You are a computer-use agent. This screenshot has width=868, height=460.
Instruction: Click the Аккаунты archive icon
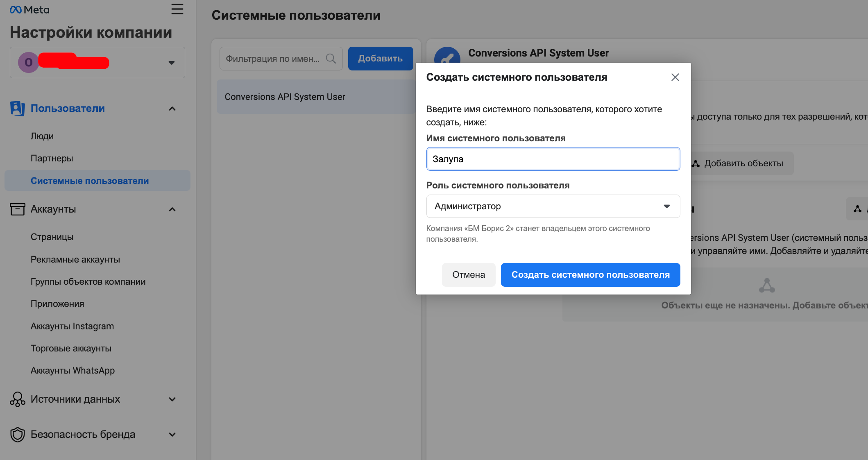pos(17,209)
